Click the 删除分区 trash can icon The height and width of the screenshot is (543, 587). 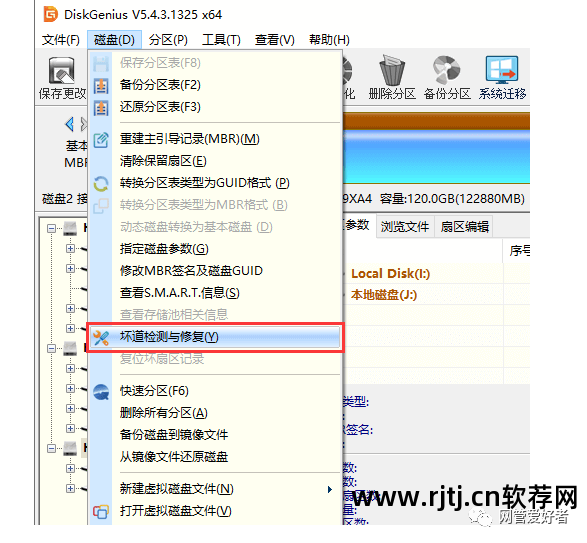[x=392, y=70]
